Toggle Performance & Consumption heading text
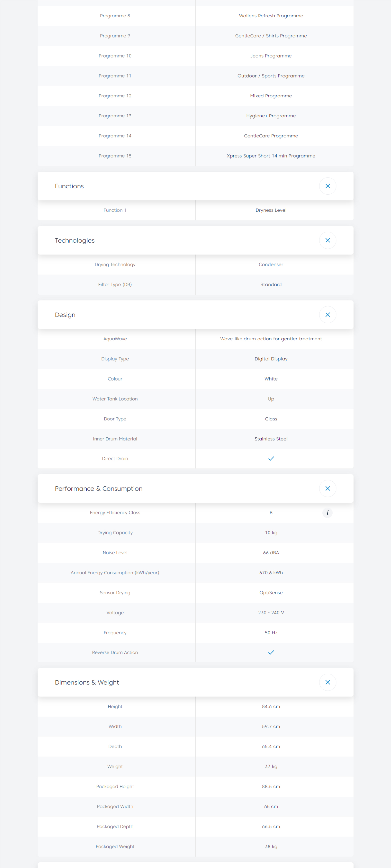This screenshot has width=391, height=868. click(x=99, y=489)
